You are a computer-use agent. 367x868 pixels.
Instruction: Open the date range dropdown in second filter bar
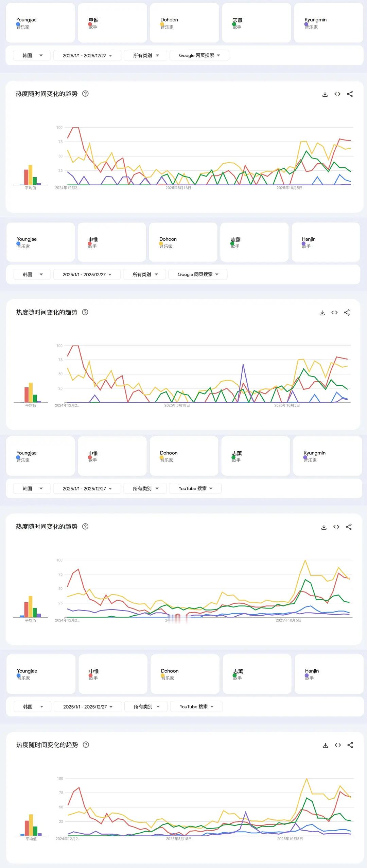87,274
